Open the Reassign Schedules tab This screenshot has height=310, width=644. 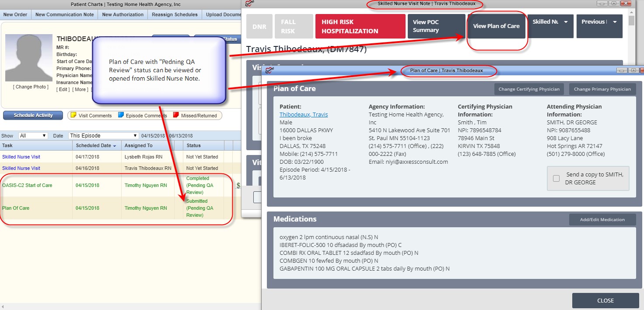click(x=175, y=14)
